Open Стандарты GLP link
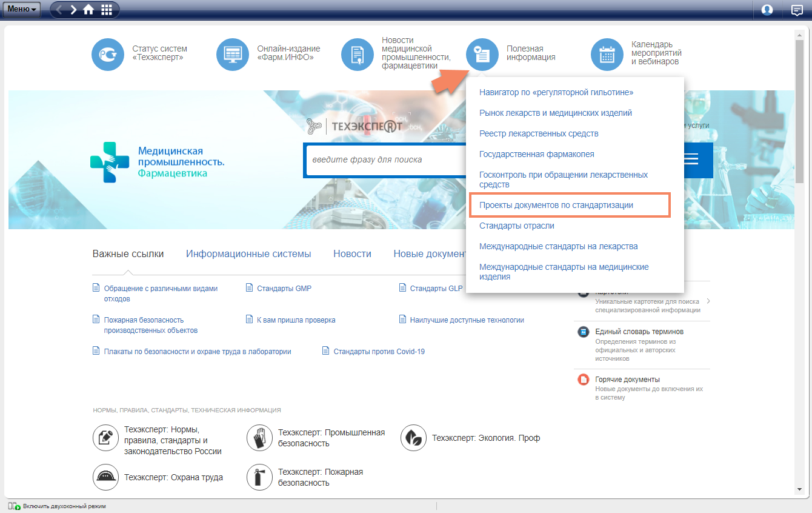 coord(436,288)
